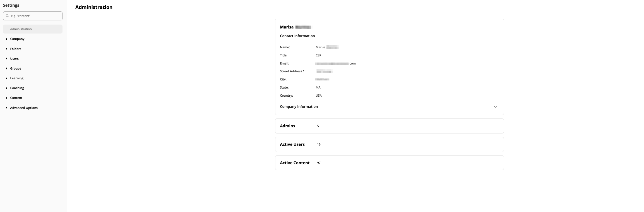Open the Active Users card

point(389,144)
